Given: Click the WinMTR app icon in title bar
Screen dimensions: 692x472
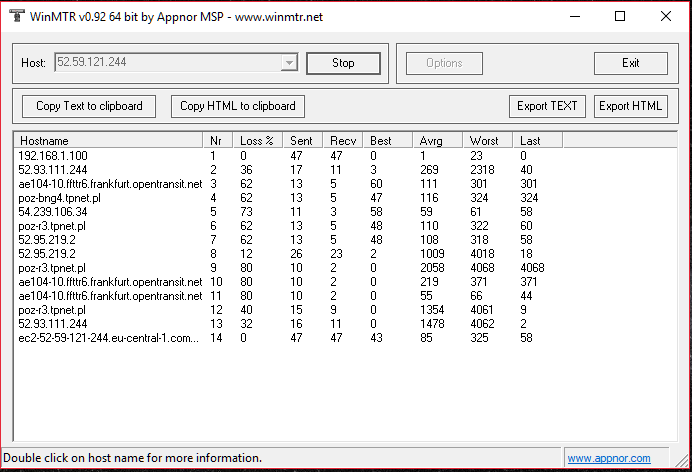Looking at the screenshot, I should pos(15,16).
